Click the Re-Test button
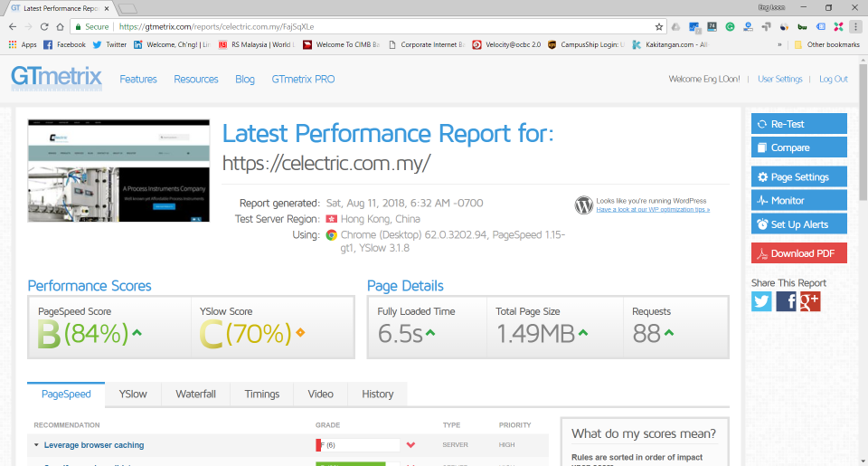Image resolution: width=868 pixels, height=466 pixels. pos(798,124)
